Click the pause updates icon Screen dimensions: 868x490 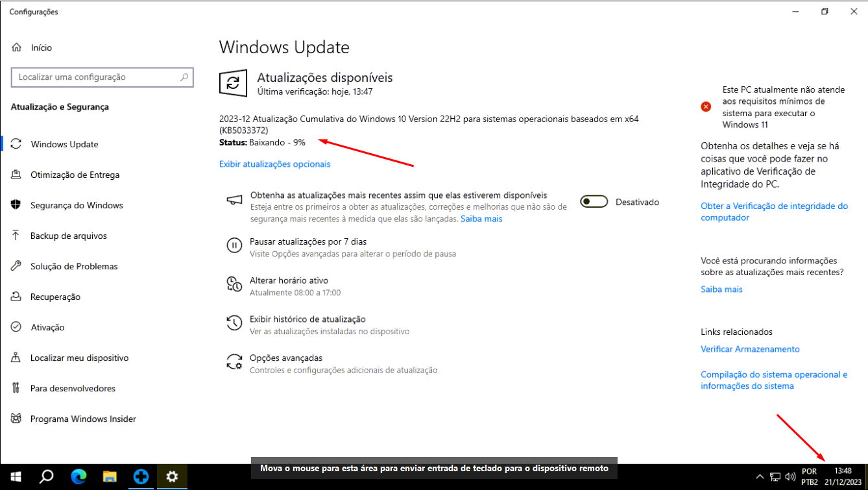coord(234,245)
